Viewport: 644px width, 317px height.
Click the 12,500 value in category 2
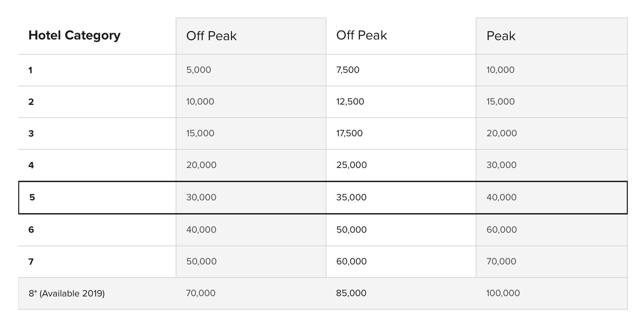point(350,102)
